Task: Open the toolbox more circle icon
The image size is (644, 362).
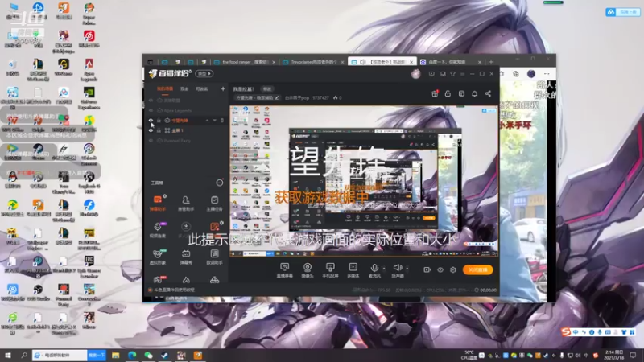Action: coord(220,183)
